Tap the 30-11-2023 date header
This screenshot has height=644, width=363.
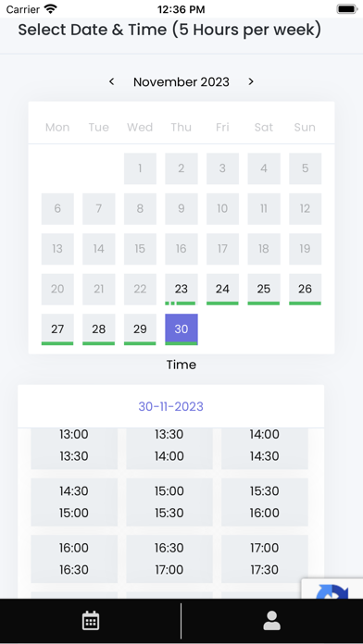click(x=171, y=406)
